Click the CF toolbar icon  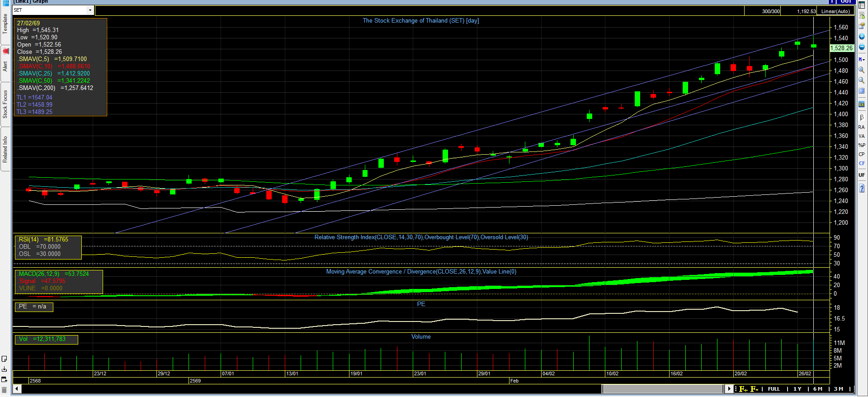[x=862, y=163]
